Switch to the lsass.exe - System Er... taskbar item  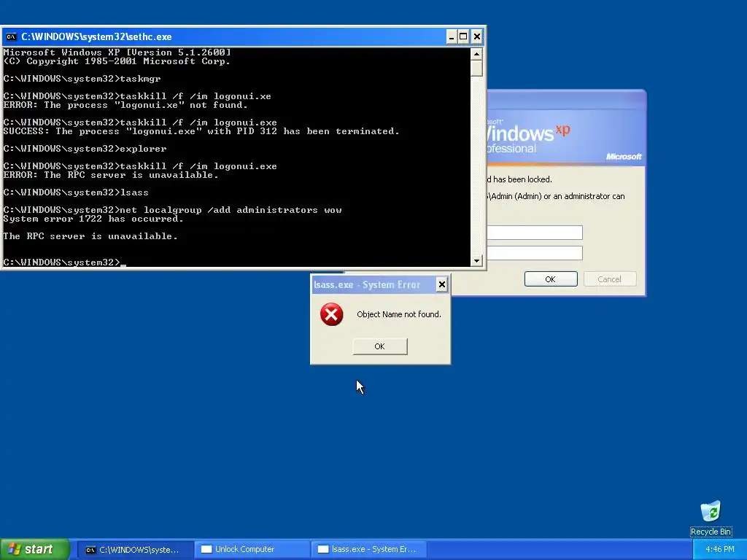click(x=368, y=550)
